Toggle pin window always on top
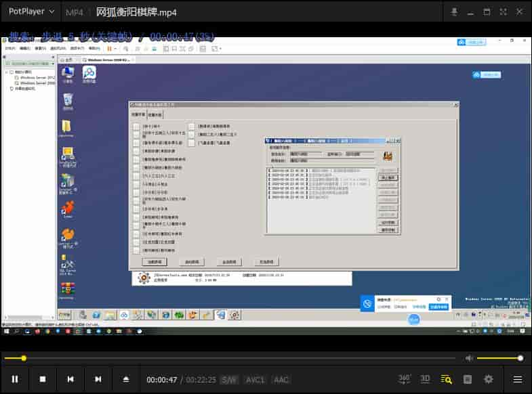Image resolution: width=532 pixels, height=394 pixels. [x=454, y=12]
